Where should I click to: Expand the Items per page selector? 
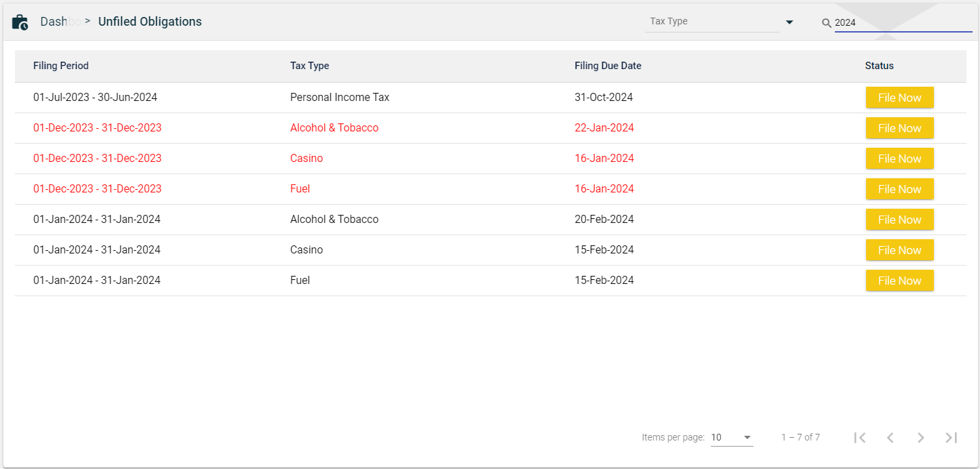click(x=732, y=438)
